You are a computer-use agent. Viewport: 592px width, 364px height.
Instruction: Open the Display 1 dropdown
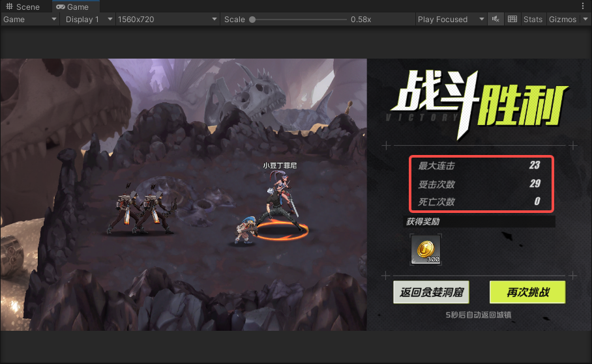89,20
